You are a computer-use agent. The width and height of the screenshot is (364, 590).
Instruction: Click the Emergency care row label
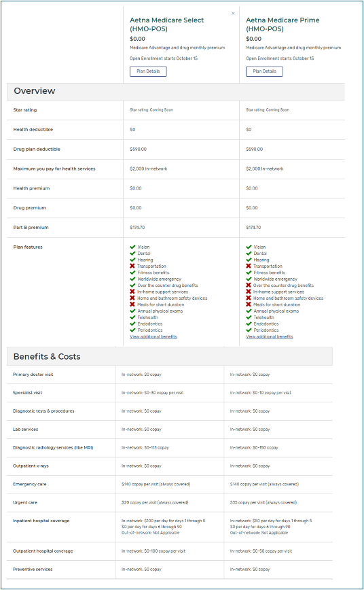click(x=30, y=484)
